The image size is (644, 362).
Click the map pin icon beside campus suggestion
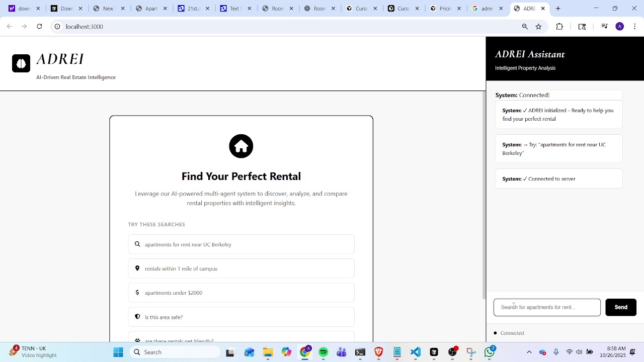137,268
